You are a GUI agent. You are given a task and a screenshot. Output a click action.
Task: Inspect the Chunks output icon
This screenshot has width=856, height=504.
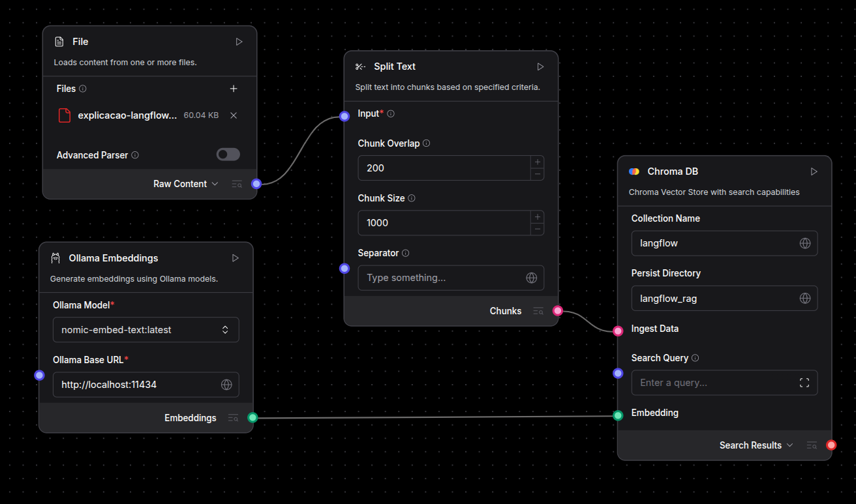pyautogui.click(x=538, y=311)
